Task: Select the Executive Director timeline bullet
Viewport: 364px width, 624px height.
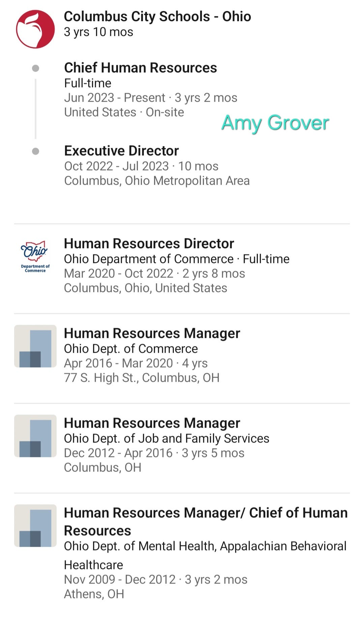Action: click(x=35, y=151)
